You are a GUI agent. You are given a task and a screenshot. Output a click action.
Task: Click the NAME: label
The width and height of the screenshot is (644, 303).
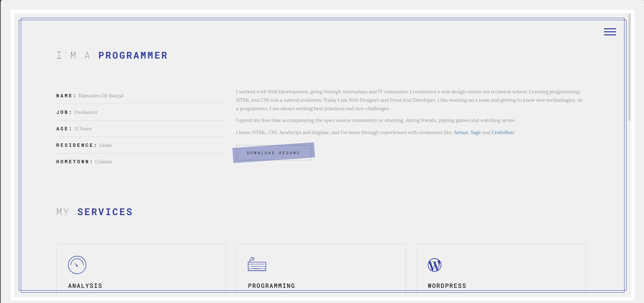pos(66,96)
